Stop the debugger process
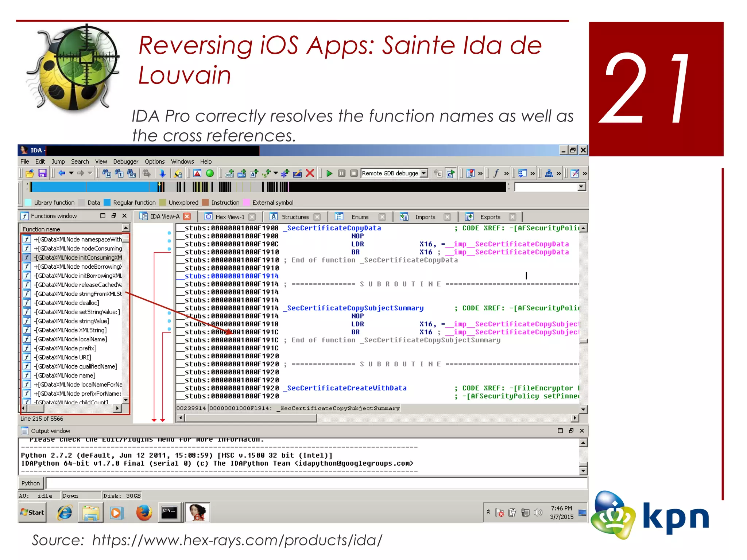This screenshot has width=747, height=560. pos(354,174)
